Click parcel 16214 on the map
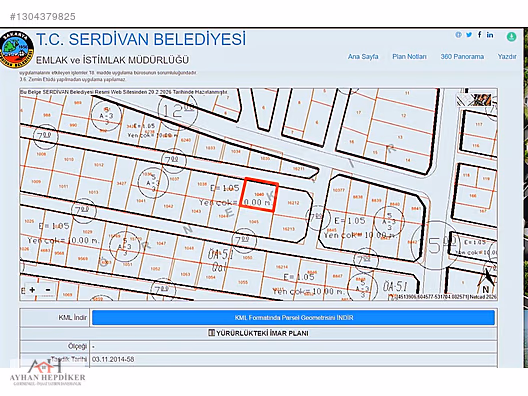 click(282, 267)
